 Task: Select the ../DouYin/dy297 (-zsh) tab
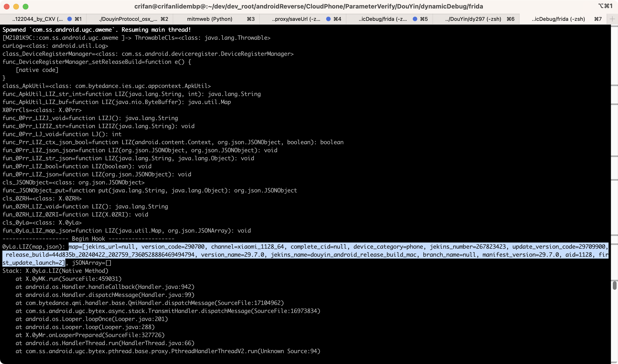click(x=476, y=19)
